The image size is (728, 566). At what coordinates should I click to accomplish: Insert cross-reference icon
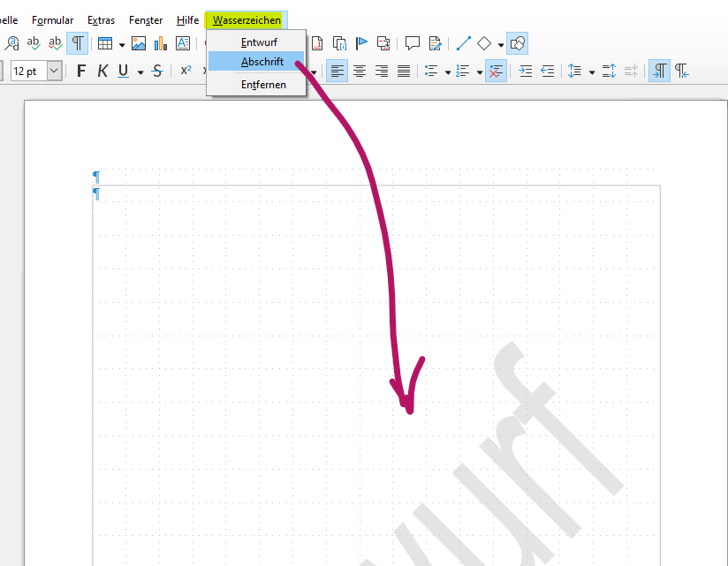click(383, 43)
